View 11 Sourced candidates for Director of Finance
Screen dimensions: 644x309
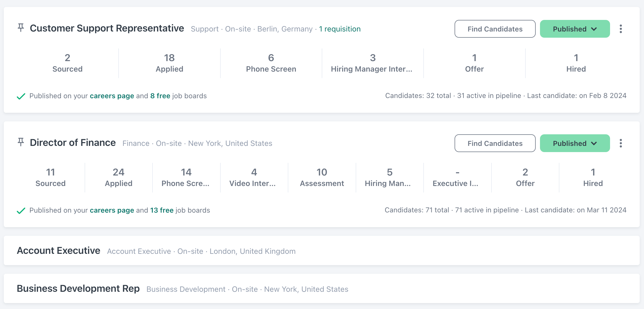pos(50,178)
